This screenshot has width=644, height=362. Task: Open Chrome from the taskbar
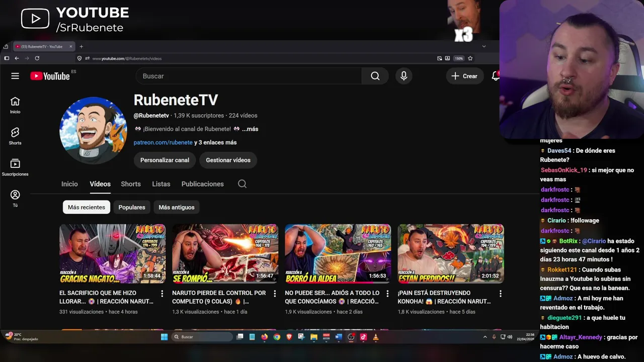pyautogui.click(x=277, y=337)
